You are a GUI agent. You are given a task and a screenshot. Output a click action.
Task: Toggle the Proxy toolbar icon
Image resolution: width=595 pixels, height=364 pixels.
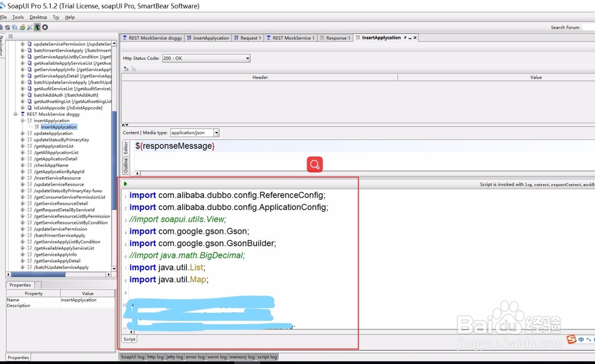pos(37,27)
